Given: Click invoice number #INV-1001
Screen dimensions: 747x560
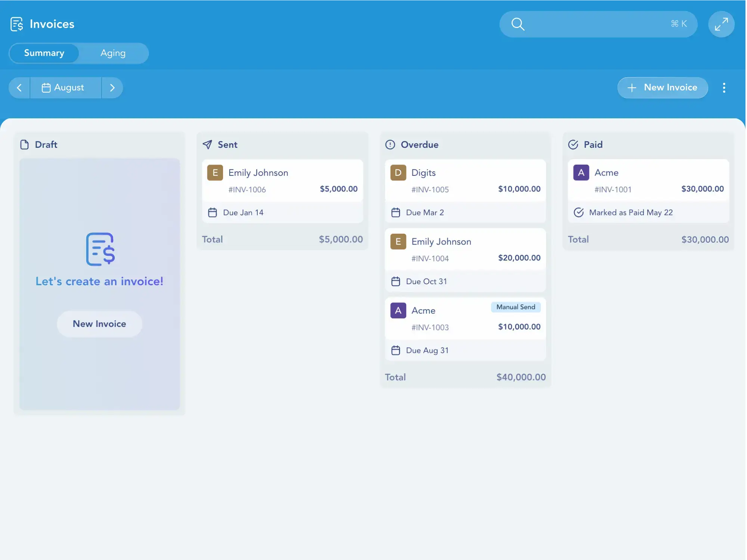Looking at the screenshot, I should click(613, 190).
